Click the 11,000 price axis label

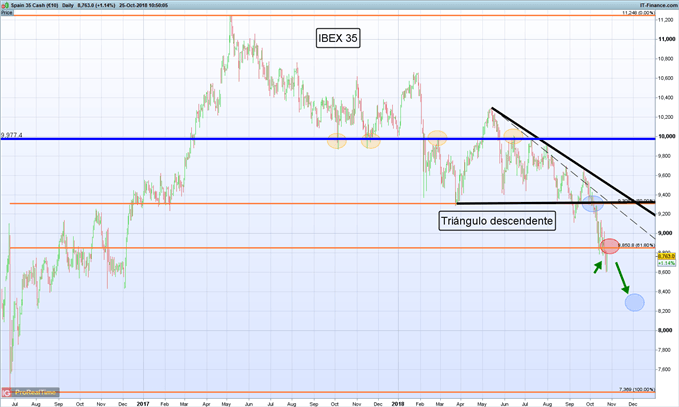pyautogui.click(x=666, y=39)
